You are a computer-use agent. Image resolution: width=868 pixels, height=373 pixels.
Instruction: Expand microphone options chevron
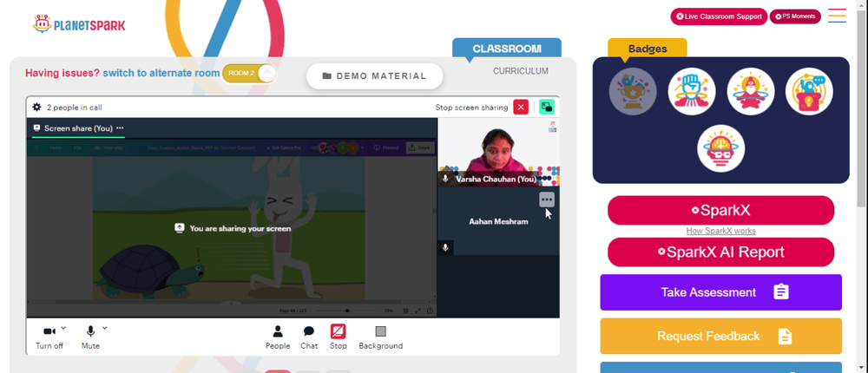click(105, 328)
